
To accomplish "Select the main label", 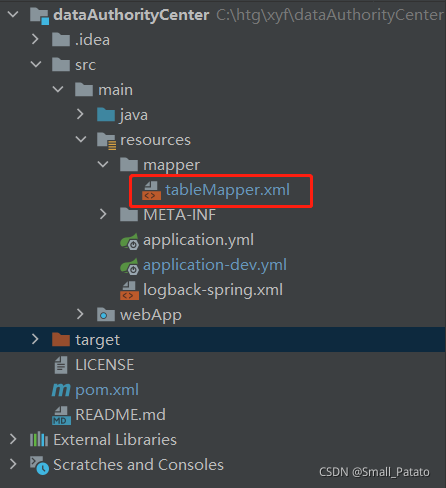I will 115,90.
